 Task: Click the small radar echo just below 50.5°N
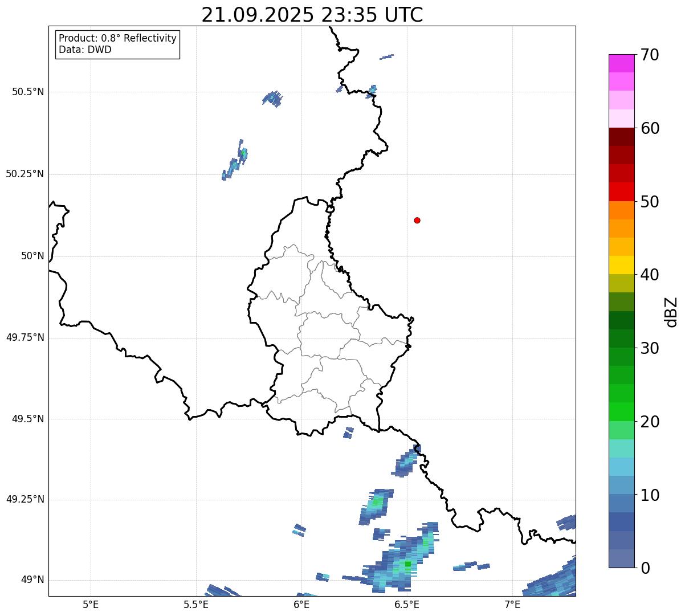273,98
